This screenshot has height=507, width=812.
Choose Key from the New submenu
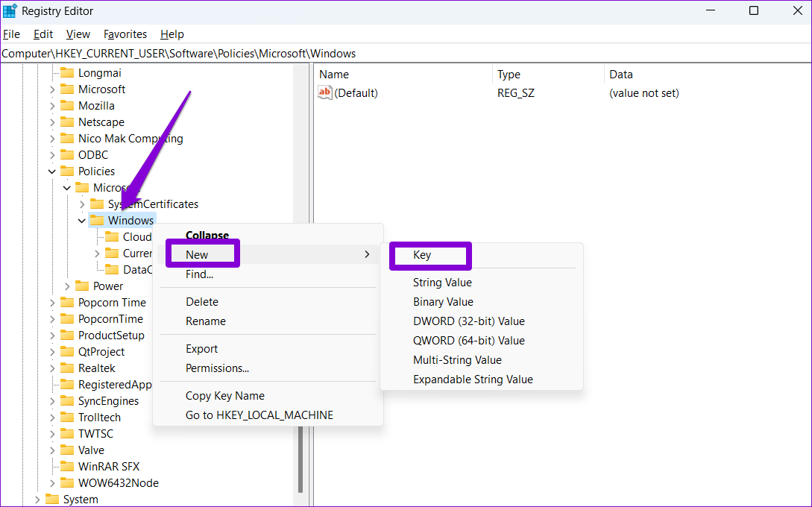[422, 255]
